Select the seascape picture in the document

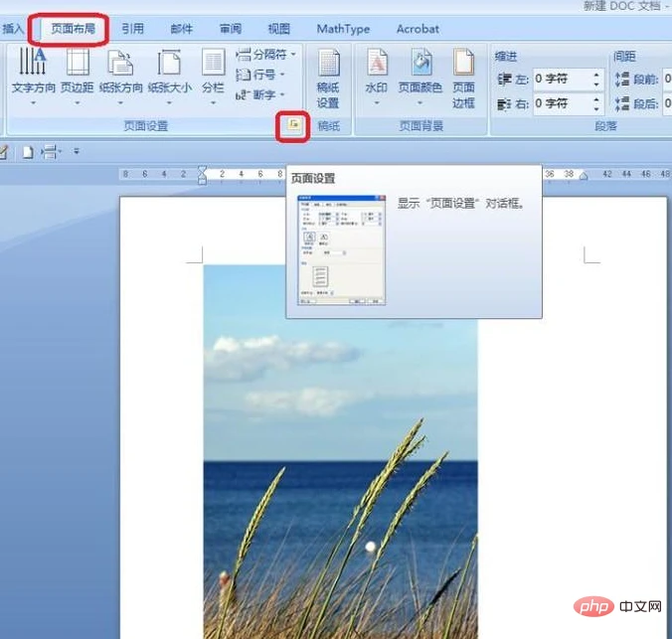(x=340, y=452)
